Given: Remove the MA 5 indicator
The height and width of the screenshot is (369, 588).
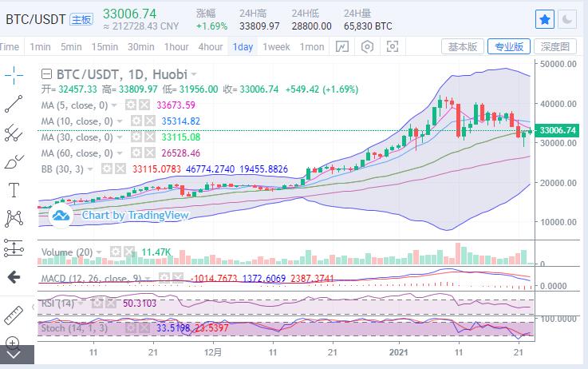Looking at the screenshot, I should click(144, 105).
